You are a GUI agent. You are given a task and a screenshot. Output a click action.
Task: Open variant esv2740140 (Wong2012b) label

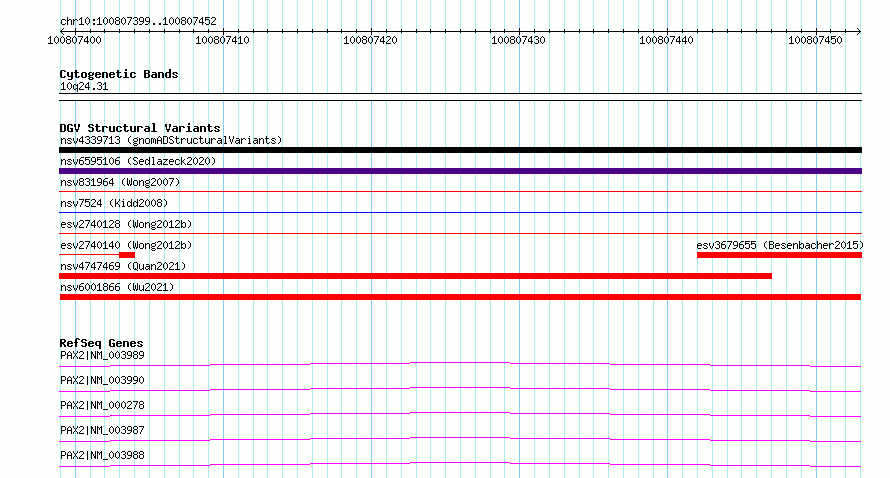point(126,245)
